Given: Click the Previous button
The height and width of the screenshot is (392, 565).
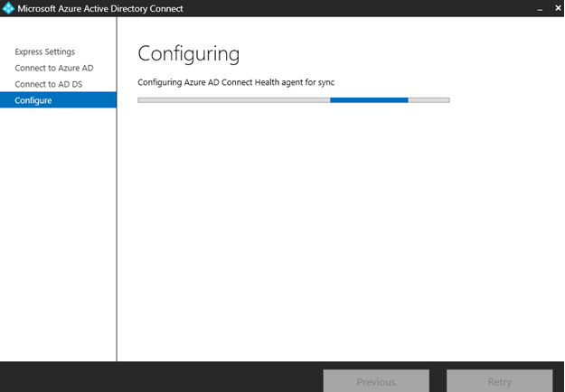Looking at the screenshot, I should (x=376, y=381).
